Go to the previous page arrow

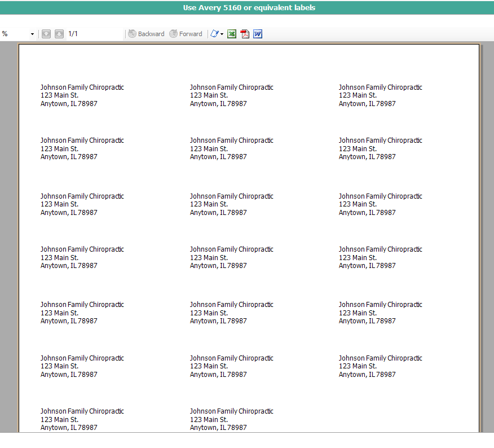(46, 34)
